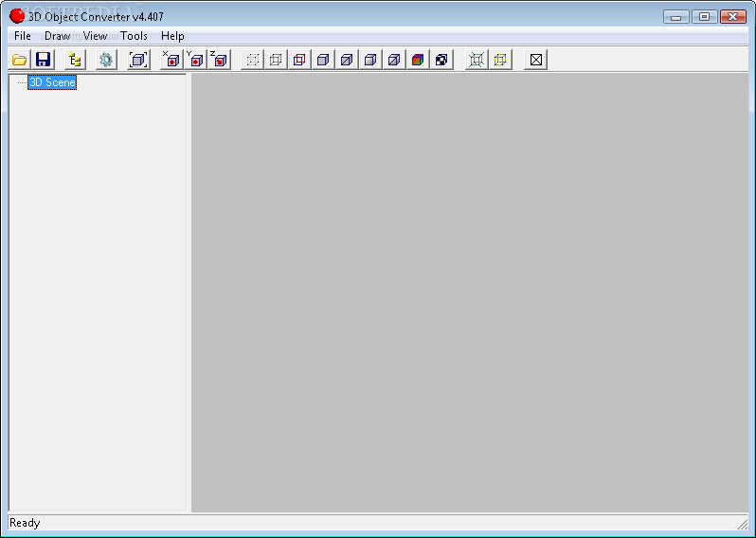Select the 3D Scene tree node
This screenshot has height=538, width=756.
(x=52, y=82)
